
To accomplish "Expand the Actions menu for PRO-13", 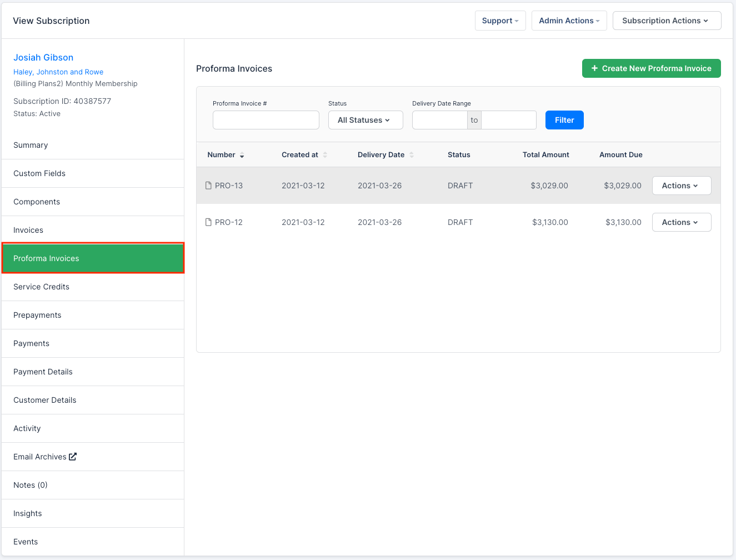I will 681,186.
